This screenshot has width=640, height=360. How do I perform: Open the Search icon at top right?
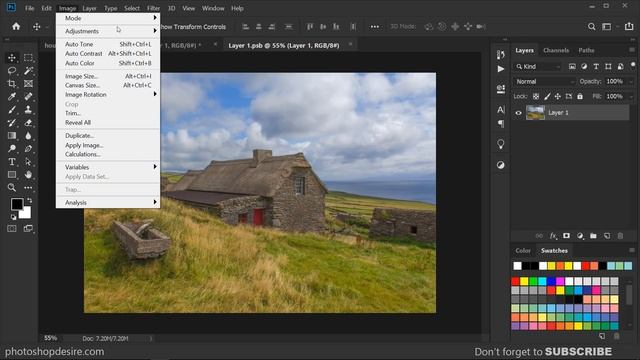pyautogui.click(x=591, y=27)
